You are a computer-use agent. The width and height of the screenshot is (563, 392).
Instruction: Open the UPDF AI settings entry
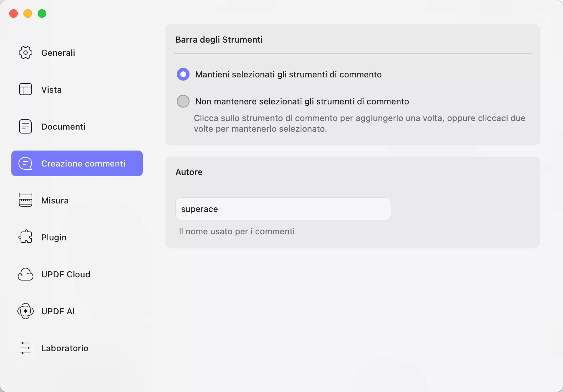[58, 311]
